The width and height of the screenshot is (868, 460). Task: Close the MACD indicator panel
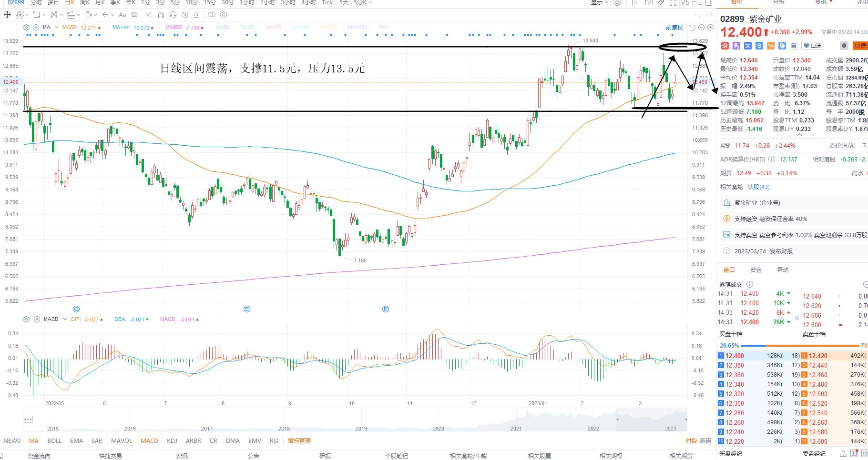(x=37, y=319)
